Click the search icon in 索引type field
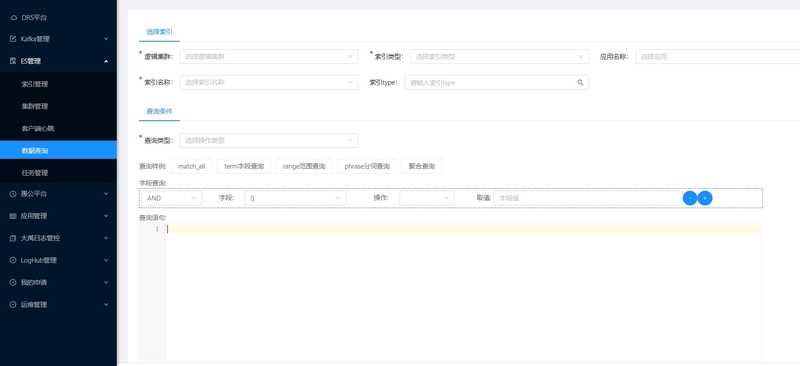800x366 pixels. pos(580,83)
